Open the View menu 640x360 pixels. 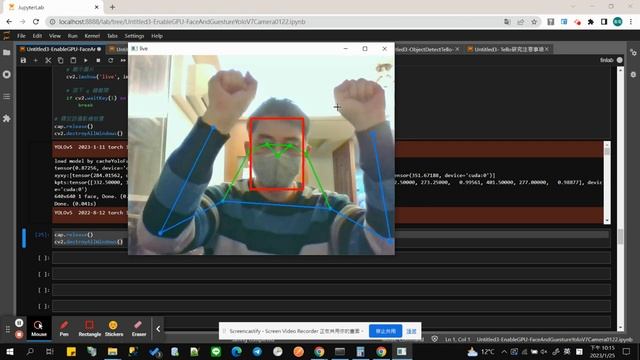(x=55, y=36)
